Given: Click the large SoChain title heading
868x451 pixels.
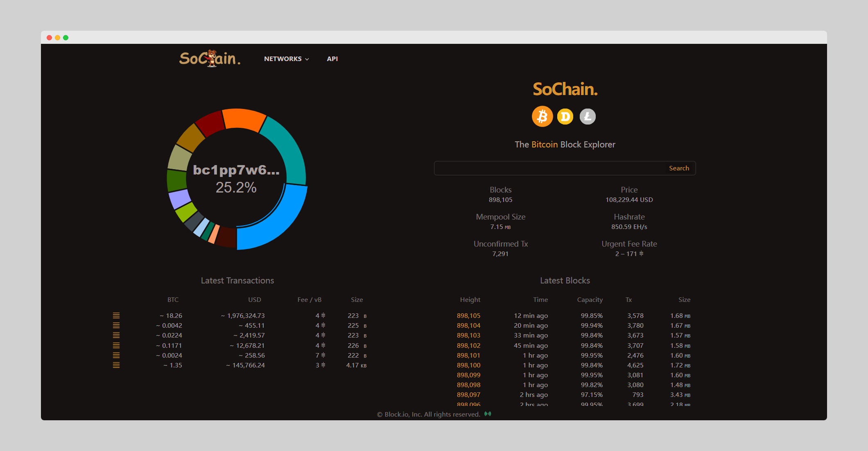Looking at the screenshot, I should 565,89.
